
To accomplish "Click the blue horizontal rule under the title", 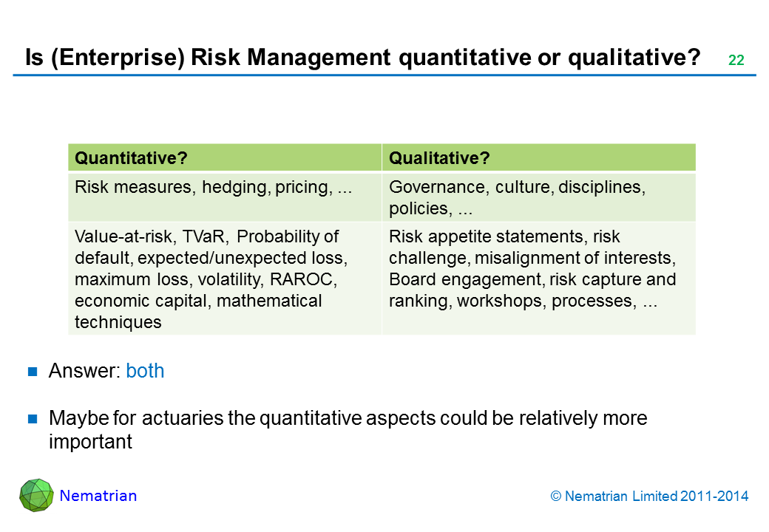I will 384,75.
